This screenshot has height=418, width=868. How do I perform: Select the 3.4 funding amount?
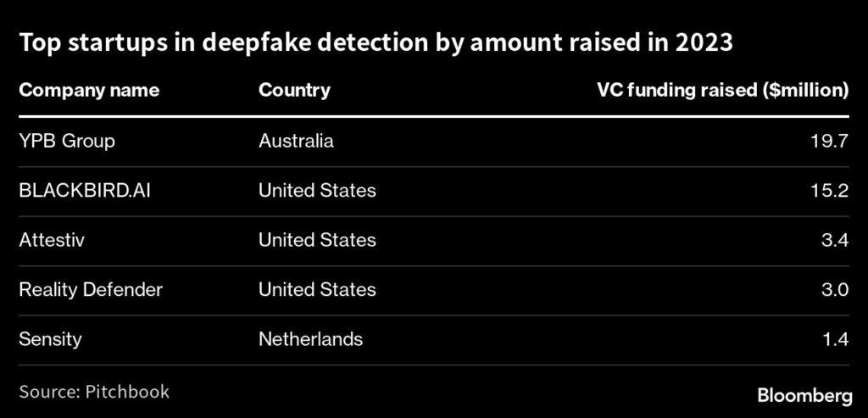click(834, 240)
